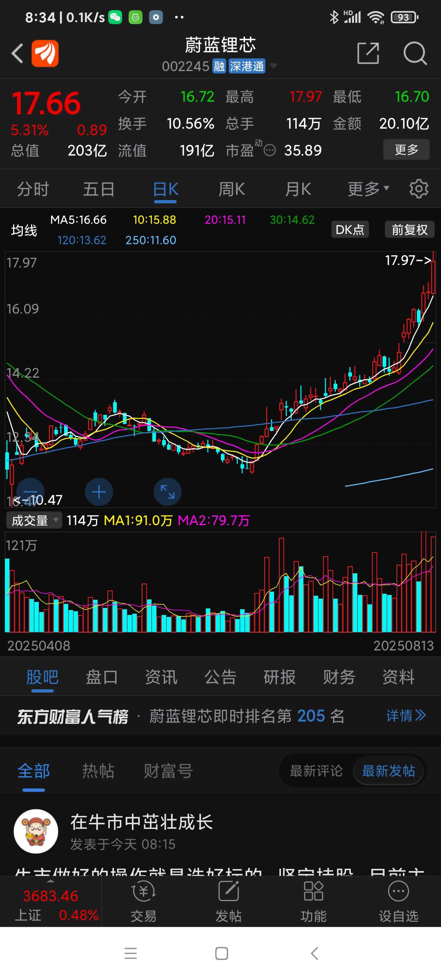The width and height of the screenshot is (441, 980).
Task: Toggle DK点 indicator
Action: click(350, 229)
